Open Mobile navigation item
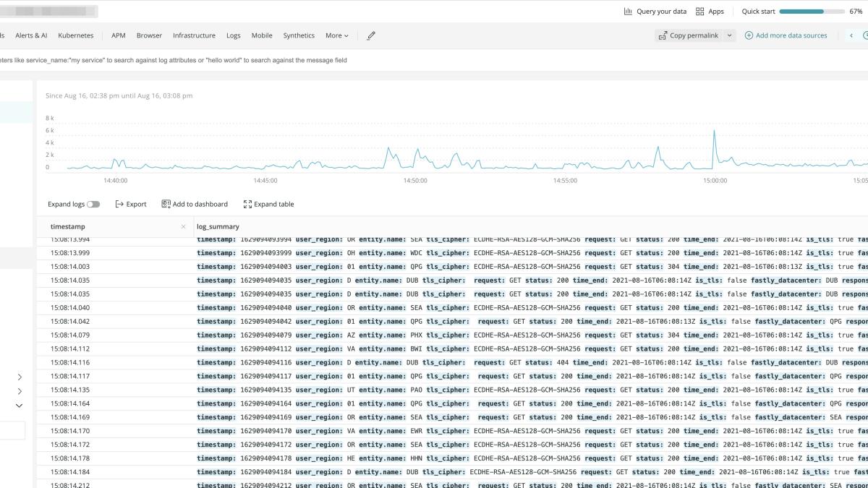The height and width of the screenshot is (488, 868). [x=262, y=35]
